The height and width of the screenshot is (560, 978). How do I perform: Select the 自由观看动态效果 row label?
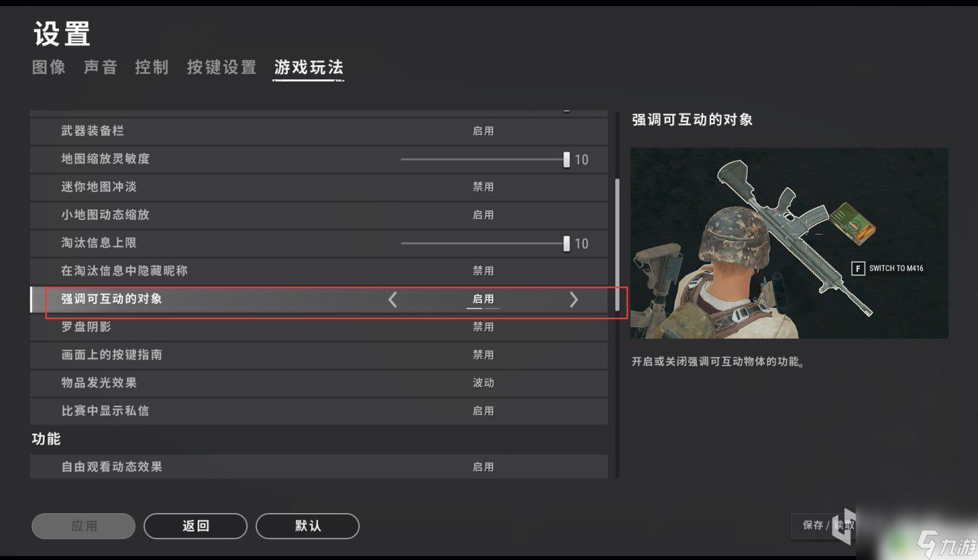[x=111, y=467]
